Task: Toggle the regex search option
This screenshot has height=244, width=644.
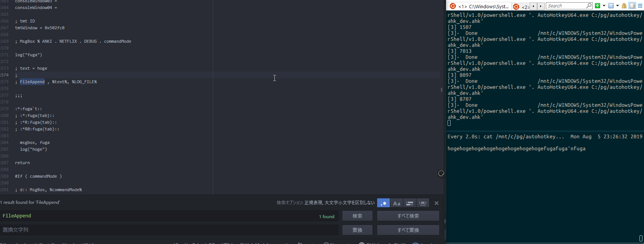Action: click(x=383, y=203)
